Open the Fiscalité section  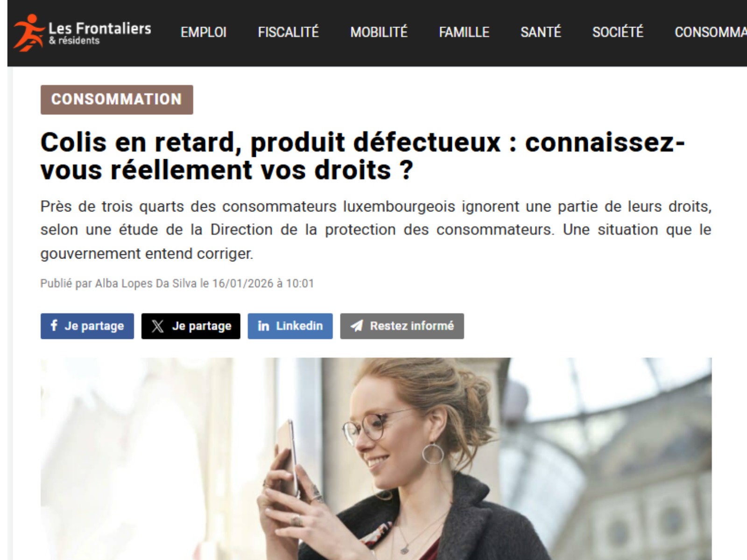289,32
